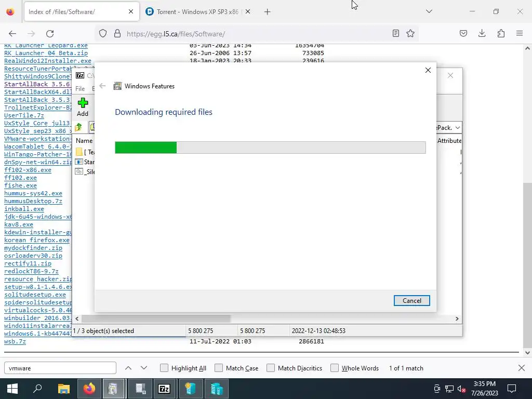532x399 pixels.
Task: Open the kav8.exe link
Action: (19, 224)
